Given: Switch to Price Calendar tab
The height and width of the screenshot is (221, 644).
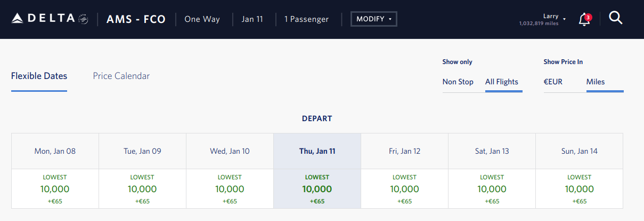Looking at the screenshot, I should 121,76.
